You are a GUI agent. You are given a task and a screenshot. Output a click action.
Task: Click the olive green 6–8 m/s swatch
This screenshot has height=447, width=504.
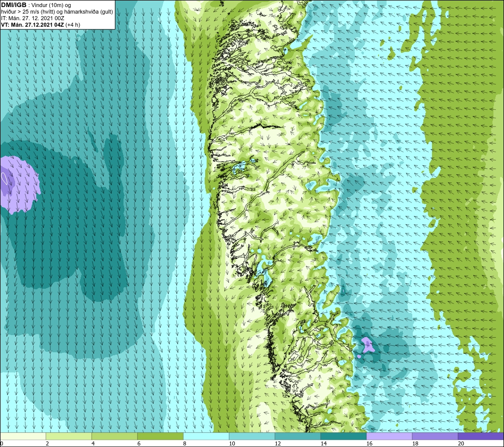160,436
